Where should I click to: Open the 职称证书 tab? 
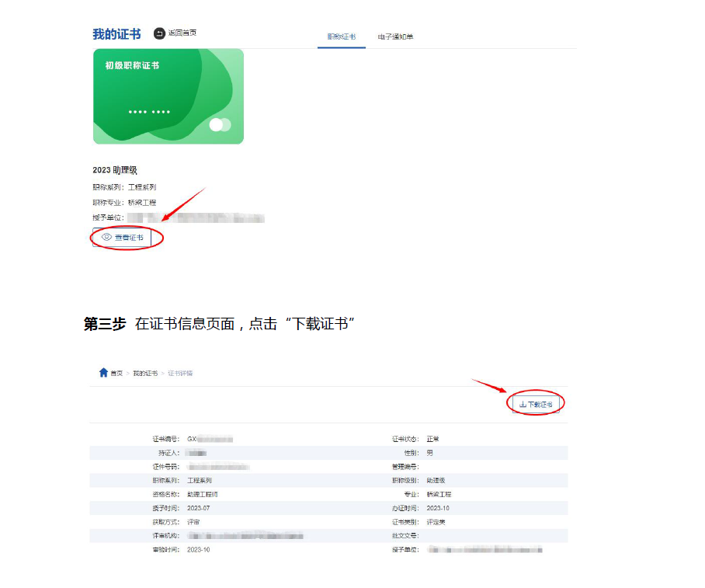tap(341, 37)
